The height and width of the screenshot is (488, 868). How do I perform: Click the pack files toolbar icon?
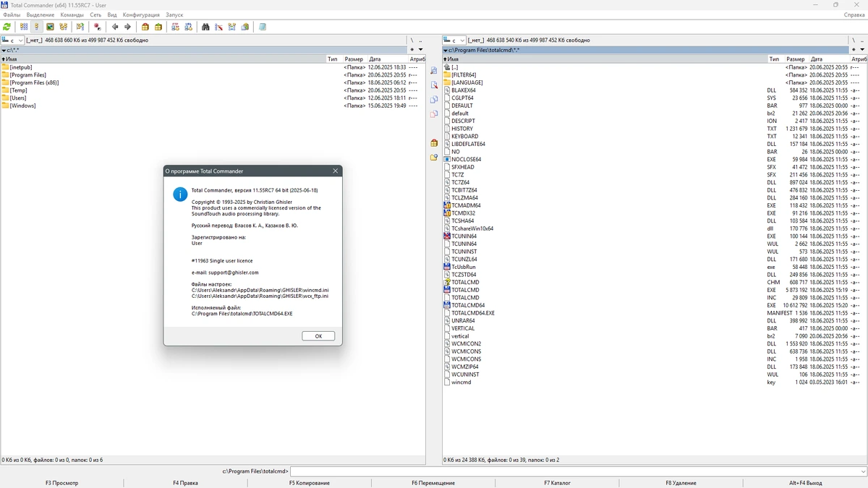click(145, 27)
